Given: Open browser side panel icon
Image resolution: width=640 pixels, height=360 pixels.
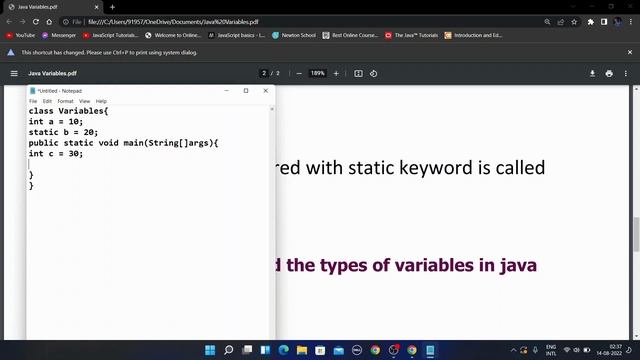Looking at the screenshot, I should pos(604,22).
